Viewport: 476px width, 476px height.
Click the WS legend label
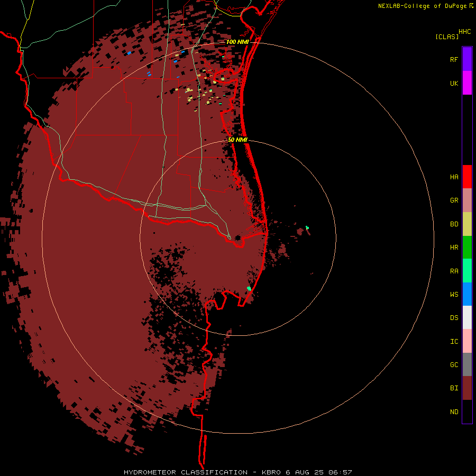point(454,294)
